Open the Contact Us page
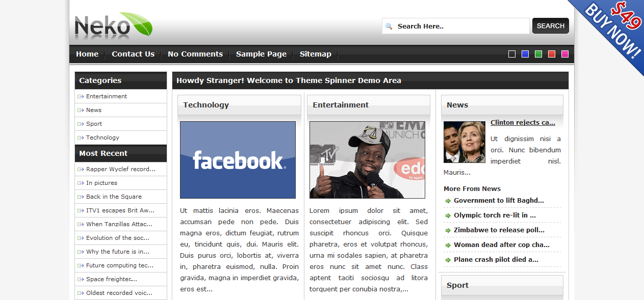 [x=133, y=54]
